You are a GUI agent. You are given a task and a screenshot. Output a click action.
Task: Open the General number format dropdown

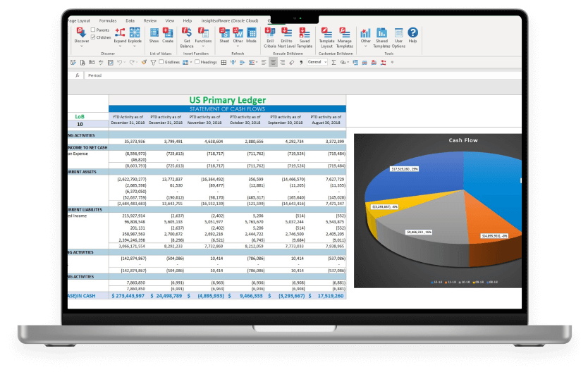tap(317, 62)
